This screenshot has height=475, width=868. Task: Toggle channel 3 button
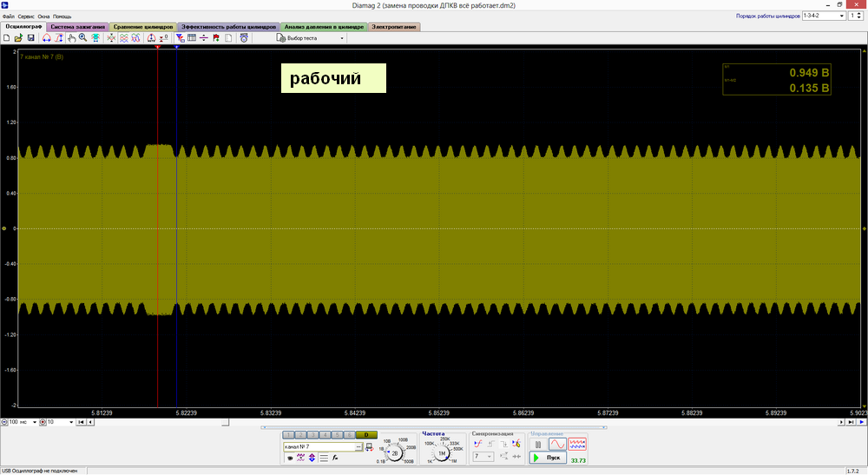[x=312, y=435]
